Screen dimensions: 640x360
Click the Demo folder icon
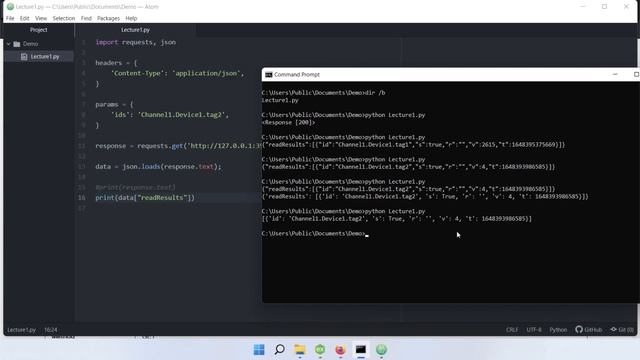pos(17,44)
